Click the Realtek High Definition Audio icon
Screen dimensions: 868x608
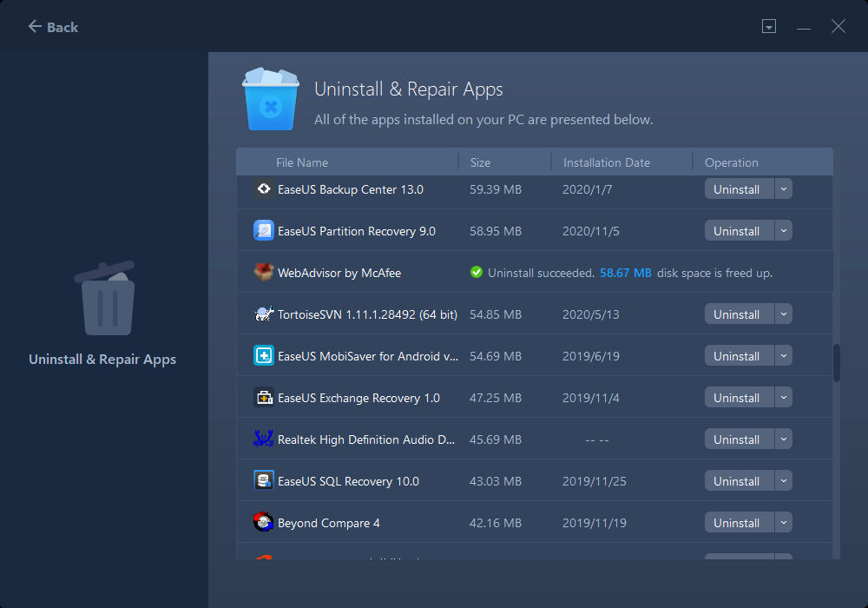coord(264,439)
